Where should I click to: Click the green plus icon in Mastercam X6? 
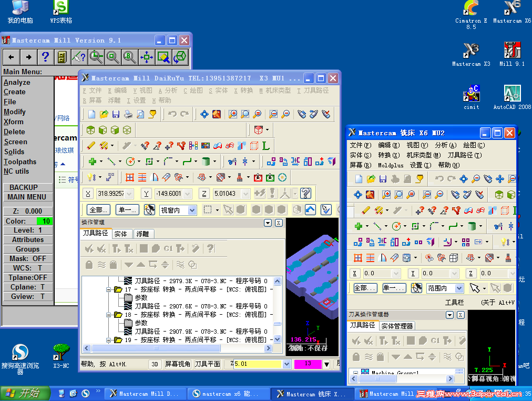point(359,226)
